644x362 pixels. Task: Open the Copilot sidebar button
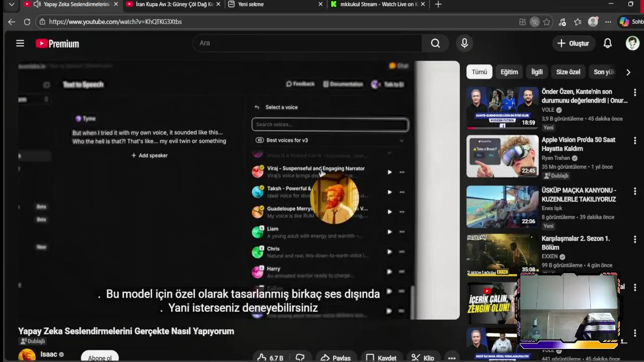[x=631, y=22]
